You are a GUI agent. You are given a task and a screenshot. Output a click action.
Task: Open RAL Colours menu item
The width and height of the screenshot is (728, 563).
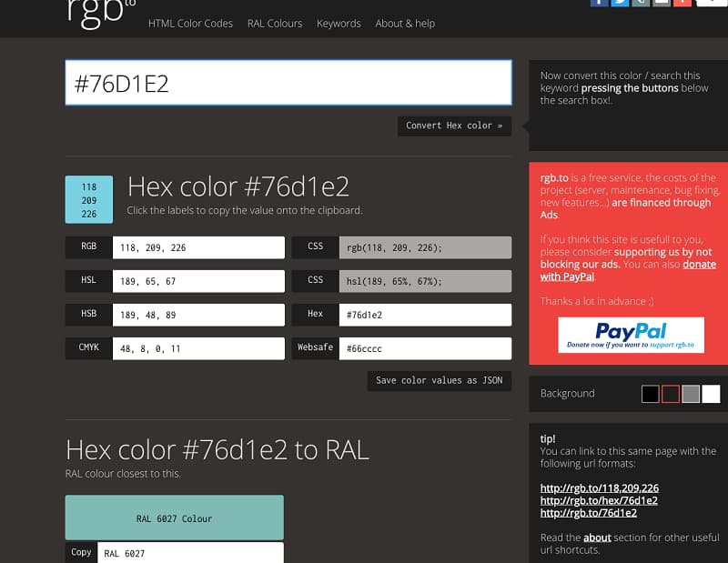tap(275, 24)
